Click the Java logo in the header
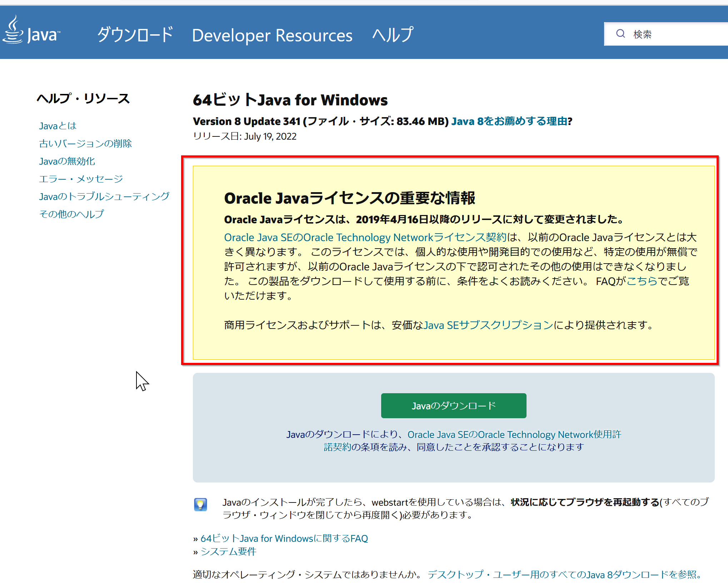This screenshot has height=585, width=728. click(31, 30)
